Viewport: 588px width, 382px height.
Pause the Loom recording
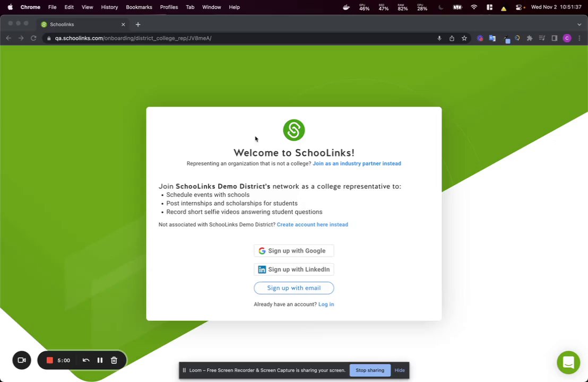point(100,360)
